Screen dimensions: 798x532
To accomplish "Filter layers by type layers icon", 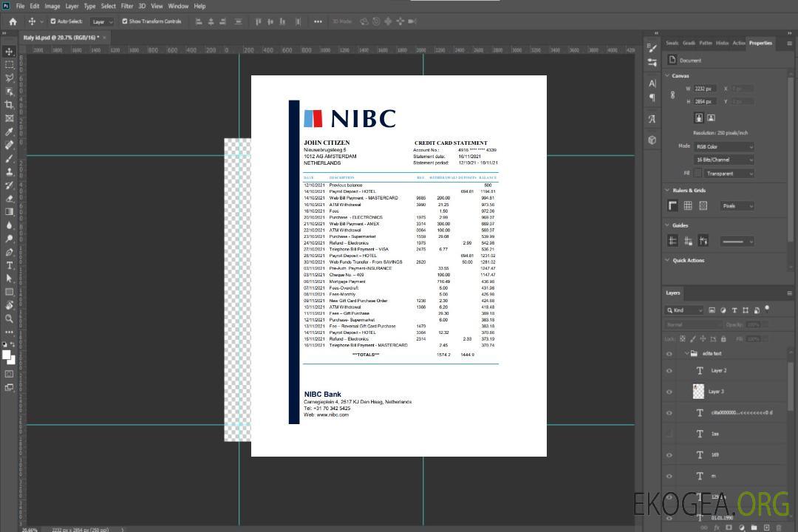I will (734, 310).
